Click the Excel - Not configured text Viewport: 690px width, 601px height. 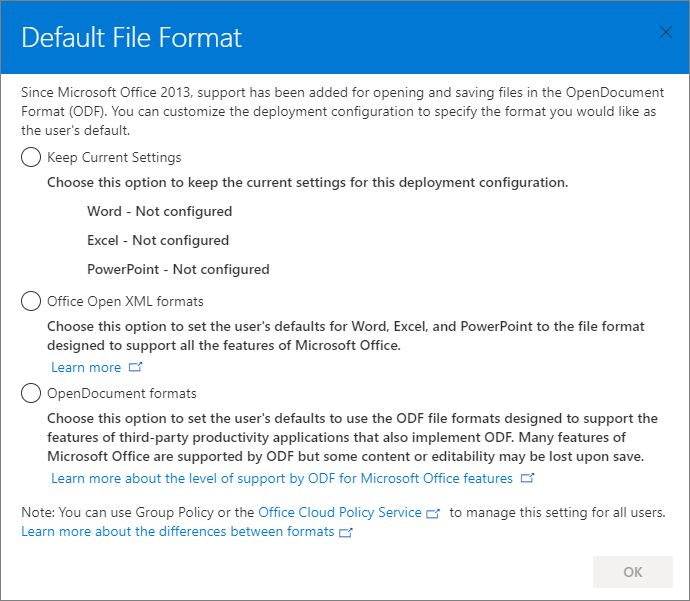[x=158, y=241]
